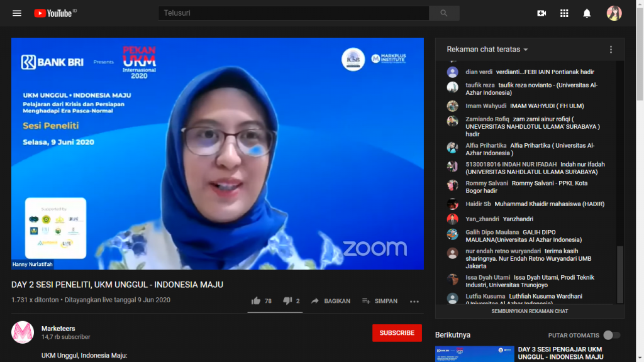The width and height of the screenshot is (644, 362).
Task: Open the DAY 3 video thumbnail
Action: tap(474, 354)
